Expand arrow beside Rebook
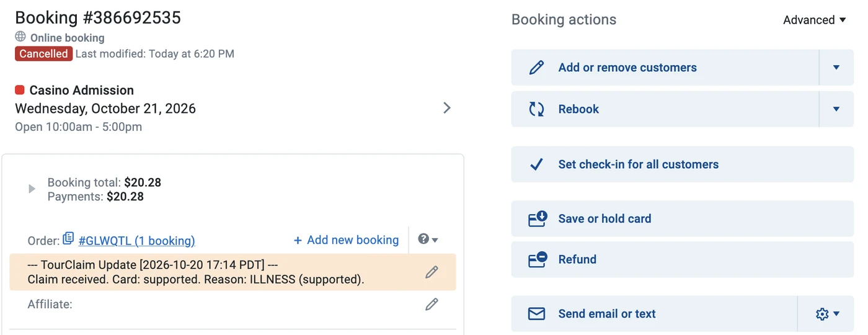 click(836, 109)
